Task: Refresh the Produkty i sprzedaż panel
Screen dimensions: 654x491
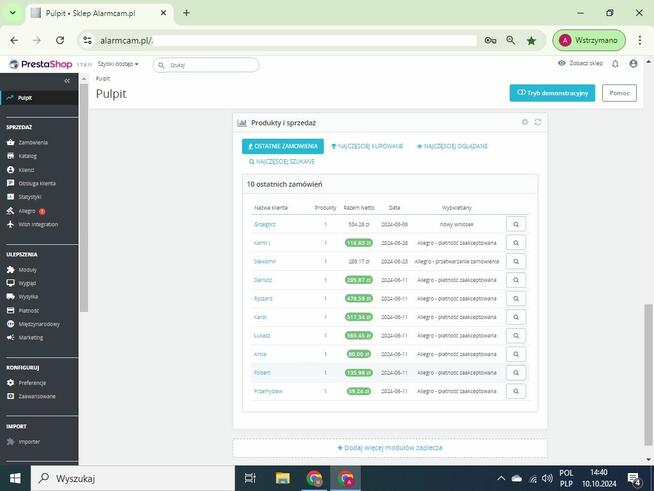Action: pyautogui.click(x=538, y=122)
